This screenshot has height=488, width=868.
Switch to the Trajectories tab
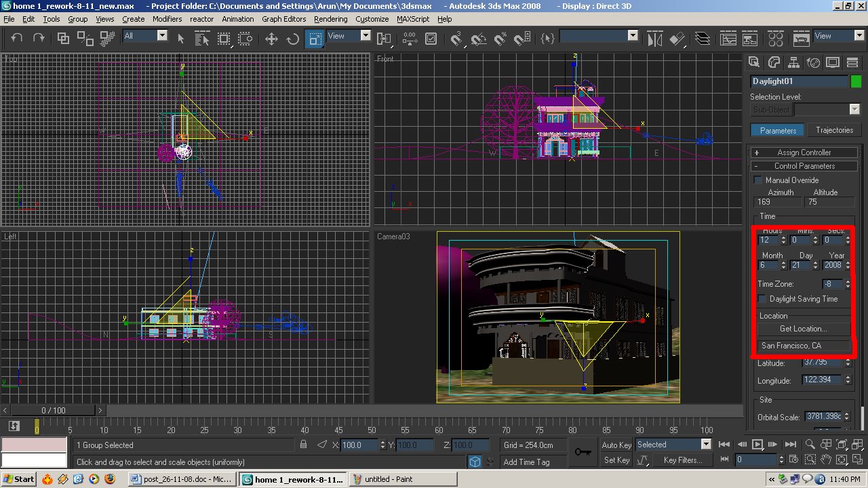click(x=834, y=130)
